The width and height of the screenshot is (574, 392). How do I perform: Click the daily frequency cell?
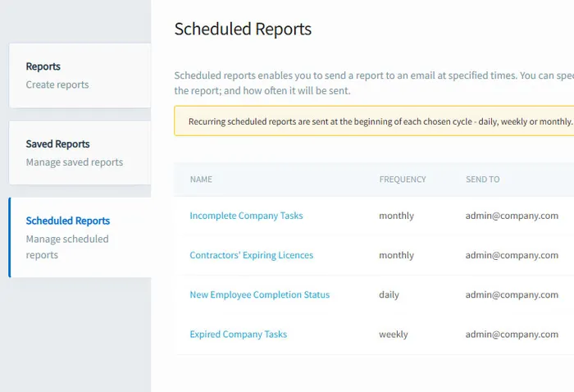389,294
